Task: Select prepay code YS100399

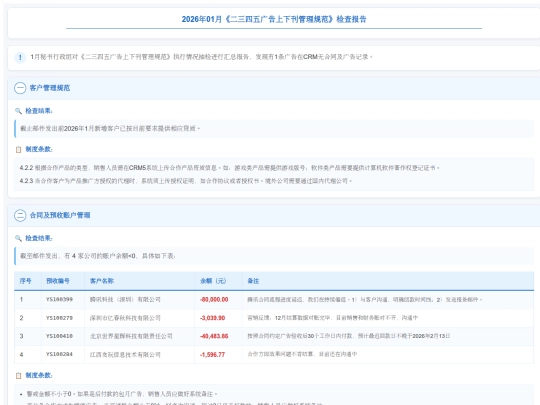Action: coord(59,299)
